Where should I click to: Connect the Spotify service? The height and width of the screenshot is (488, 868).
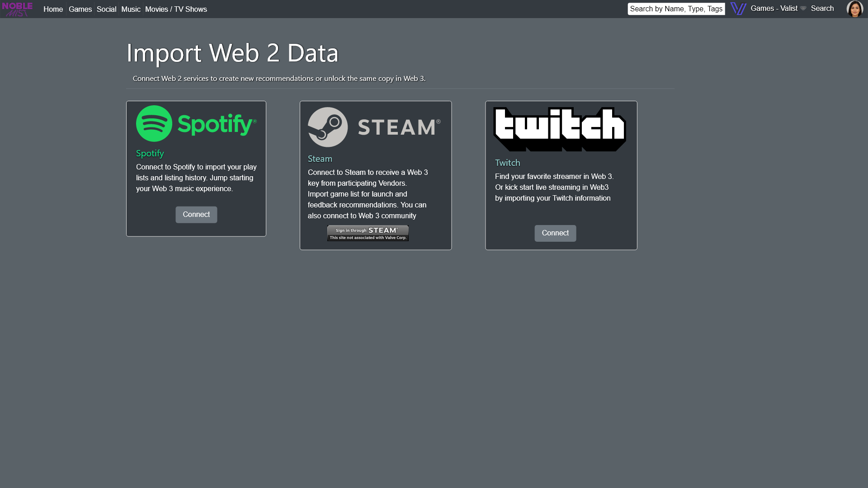coord(196,215)
